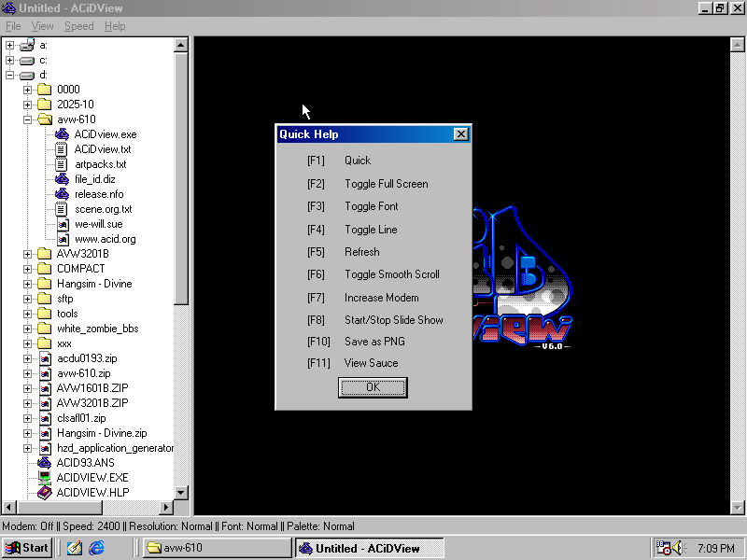Screen dimensions: 747x560
Task: Click the ACIDVIEW.EXE icon in d: root
Action: coord(44,478)
